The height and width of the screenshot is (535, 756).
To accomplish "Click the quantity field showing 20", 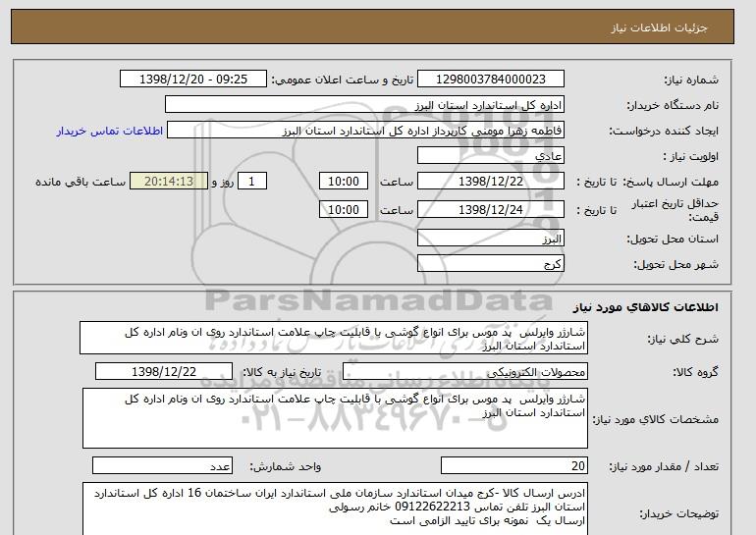I will (x=513, y=466).
